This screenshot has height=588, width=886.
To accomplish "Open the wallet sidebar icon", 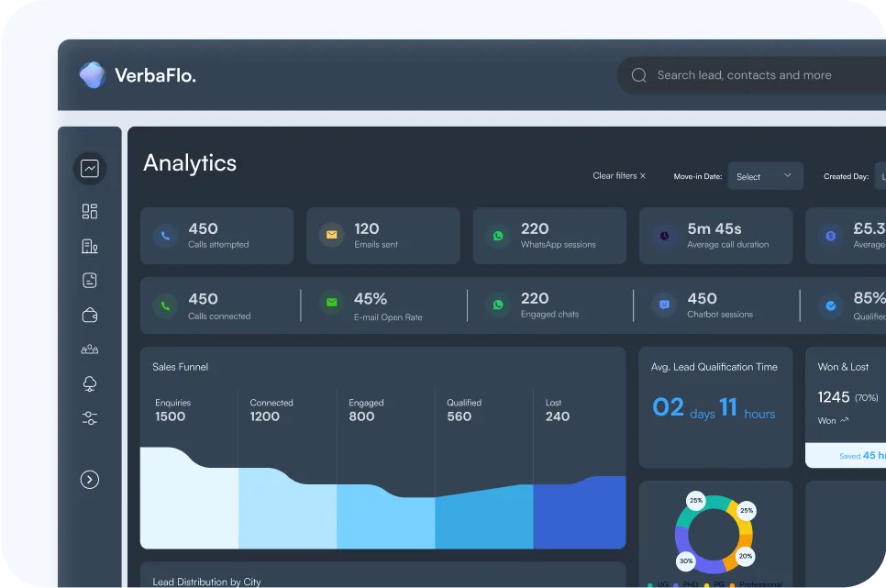I will [90, 315].
